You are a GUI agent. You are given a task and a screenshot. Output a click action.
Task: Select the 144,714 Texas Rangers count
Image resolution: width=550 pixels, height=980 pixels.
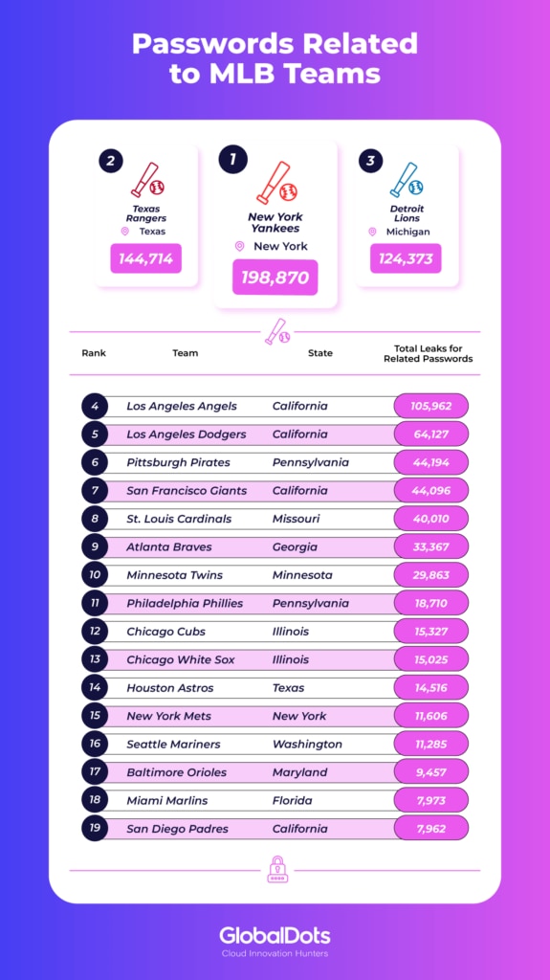coord(146,258)
